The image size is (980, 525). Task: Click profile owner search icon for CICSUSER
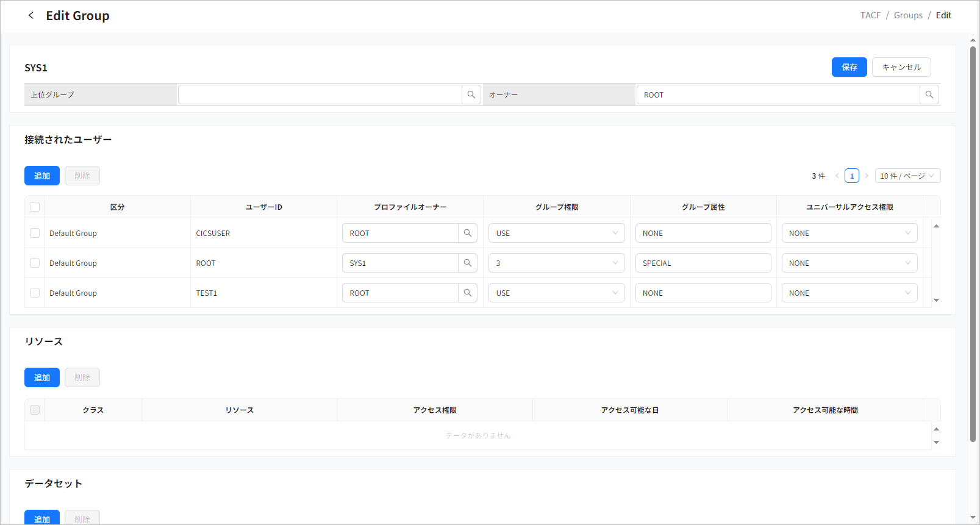tap(467, 233)
